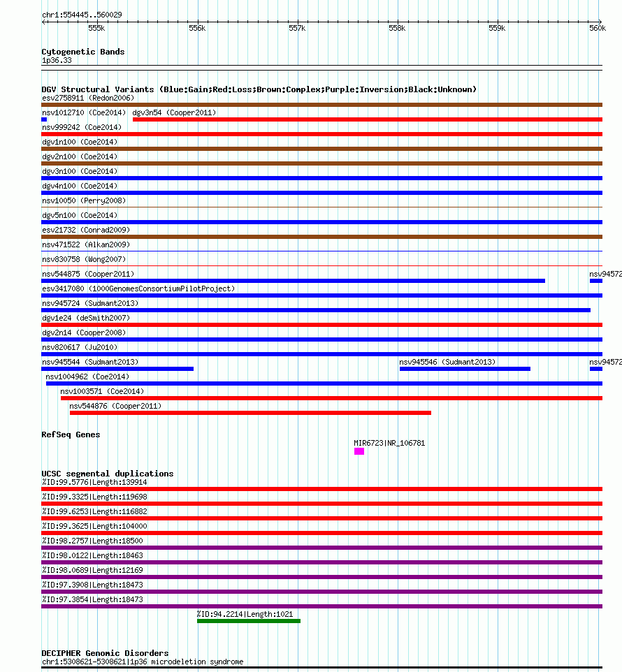
Task: Click the red bar under nsv544876
Action: (x=250, y=413)
